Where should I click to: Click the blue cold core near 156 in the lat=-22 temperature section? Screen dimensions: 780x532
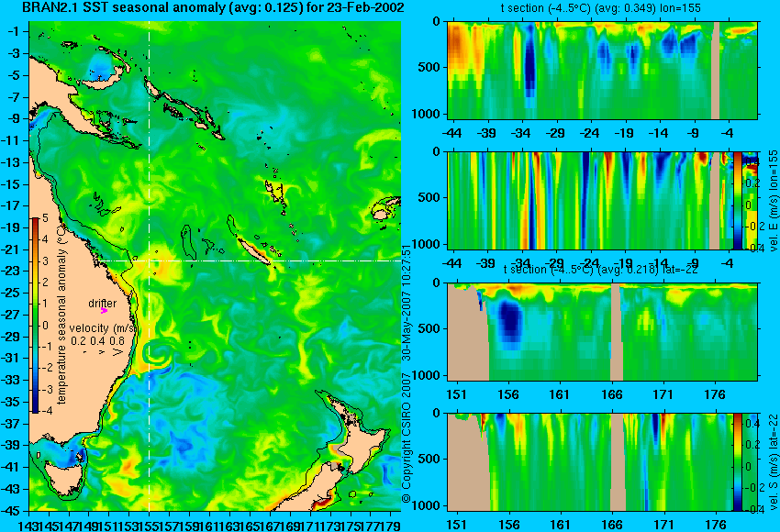click(509, 323)
